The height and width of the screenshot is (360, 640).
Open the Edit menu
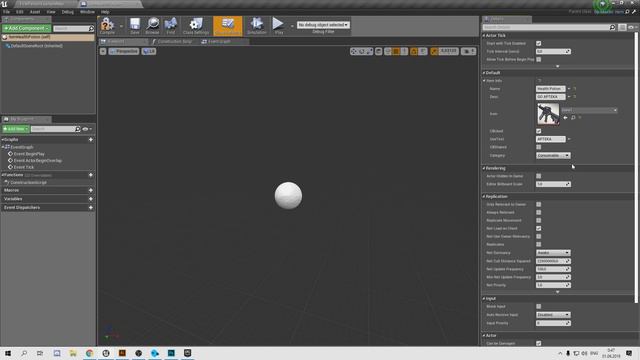pyautogui.click(x=20, y=12)
